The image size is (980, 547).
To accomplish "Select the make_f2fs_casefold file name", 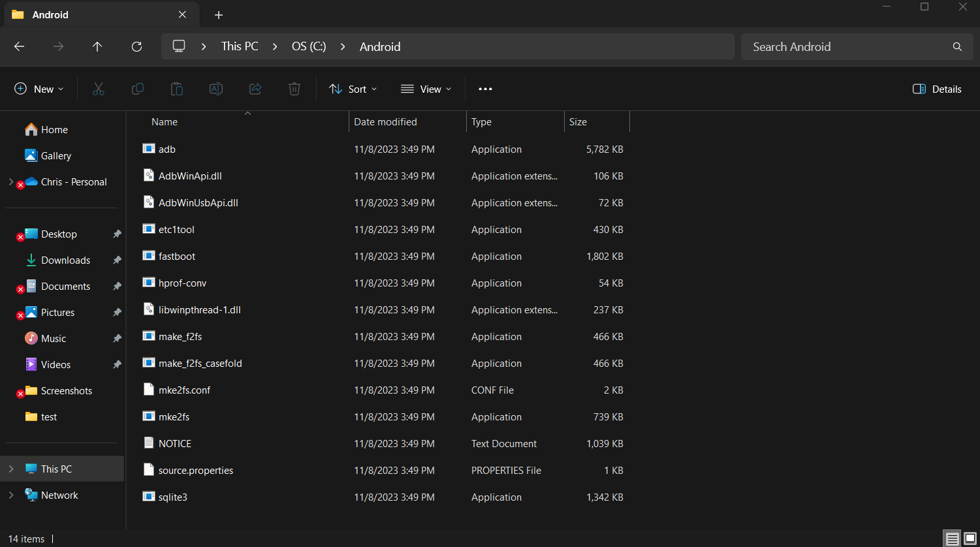I will [x=200, y=363].
